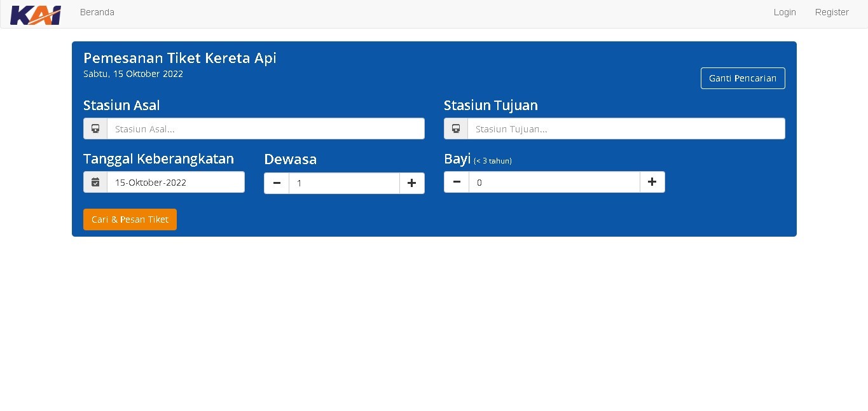This screenshot has width=868, height=411.
Task: Open the Beranda menu item
Action: (97, 12)
